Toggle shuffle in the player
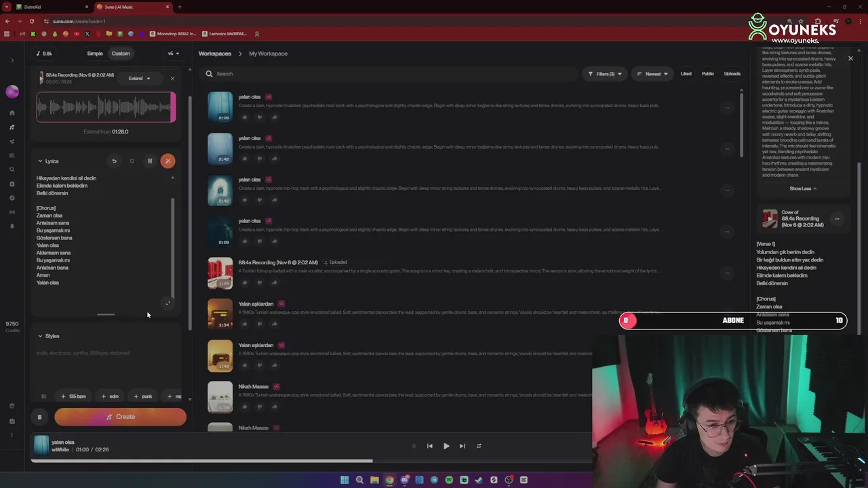 414,446
